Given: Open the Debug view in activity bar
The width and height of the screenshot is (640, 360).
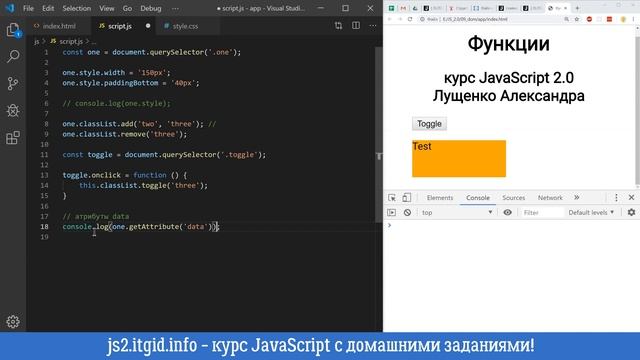Looking at the screenshot, I should (13, 110).
